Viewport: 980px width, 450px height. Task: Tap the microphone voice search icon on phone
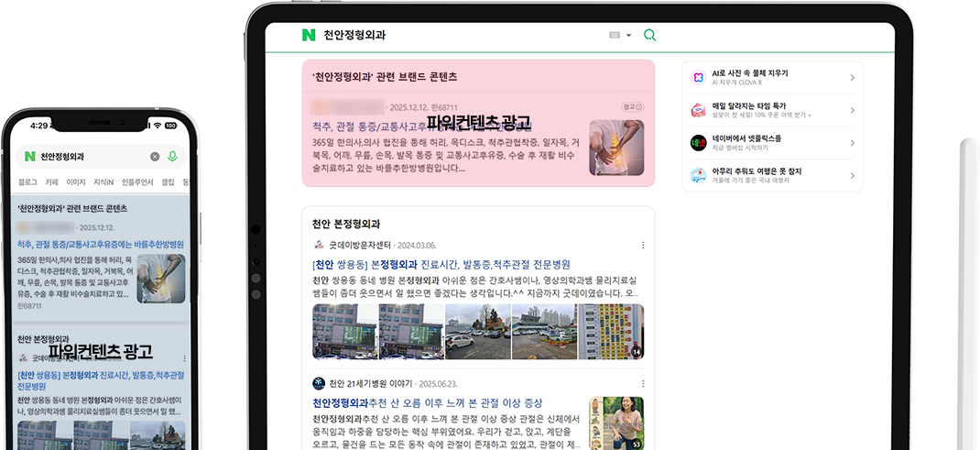point(172,157)
